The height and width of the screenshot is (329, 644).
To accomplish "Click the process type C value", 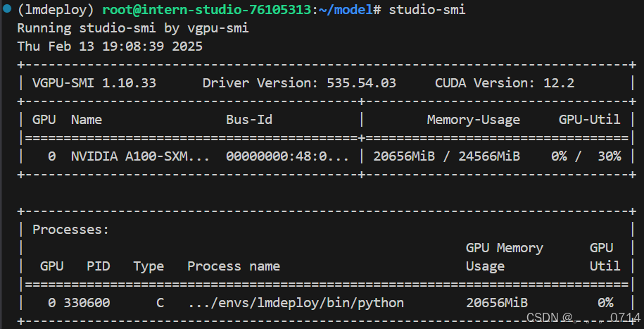I will point(160,303).
